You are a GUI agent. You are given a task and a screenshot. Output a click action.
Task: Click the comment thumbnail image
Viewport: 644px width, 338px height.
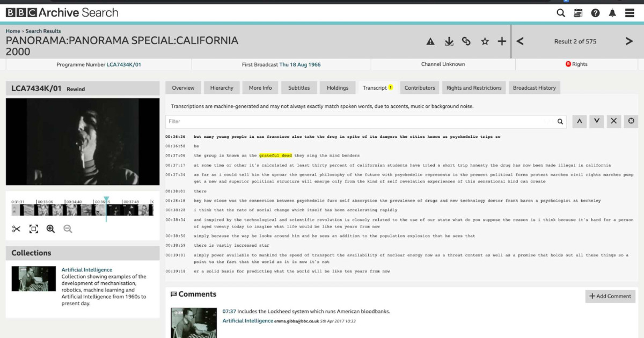(x=194, y=323)
